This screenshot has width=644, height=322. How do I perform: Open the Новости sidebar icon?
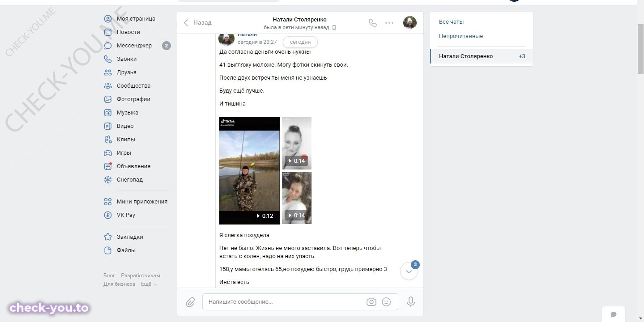tap(108, 32)
